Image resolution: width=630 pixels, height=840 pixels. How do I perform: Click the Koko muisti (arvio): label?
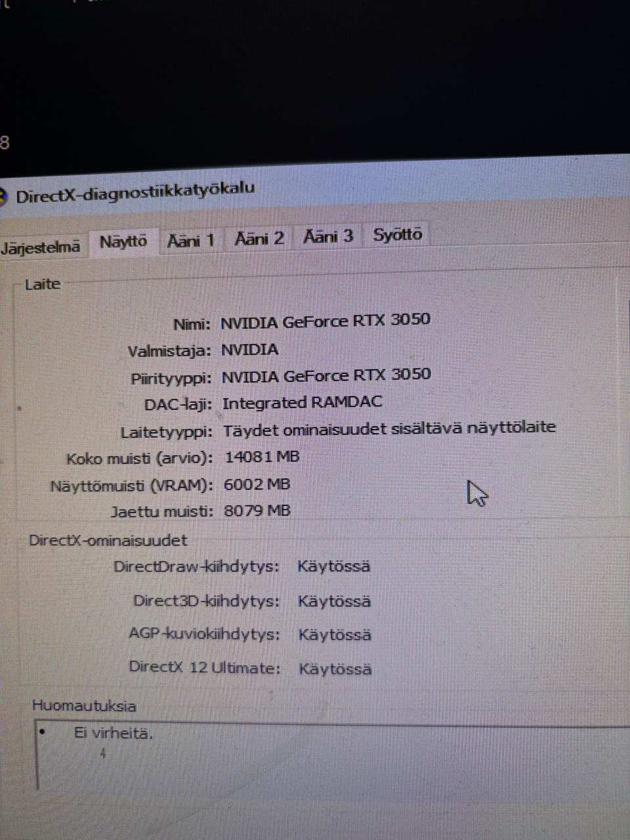pyautogui.click(x=140, y=458)
